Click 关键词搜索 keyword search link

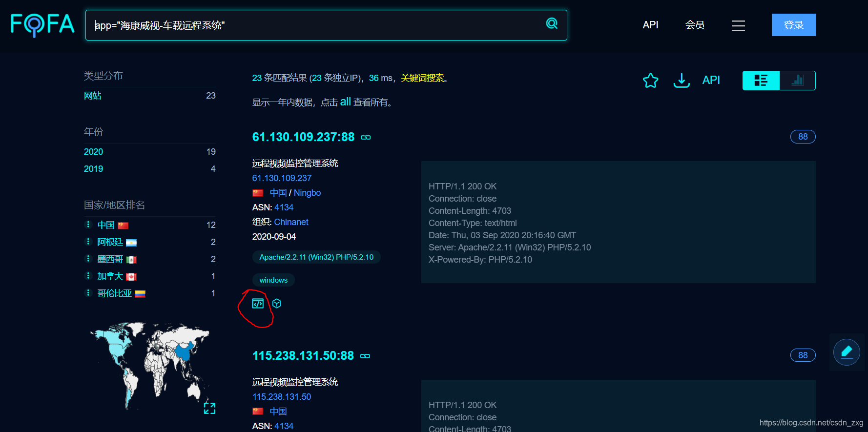[422, 78]
